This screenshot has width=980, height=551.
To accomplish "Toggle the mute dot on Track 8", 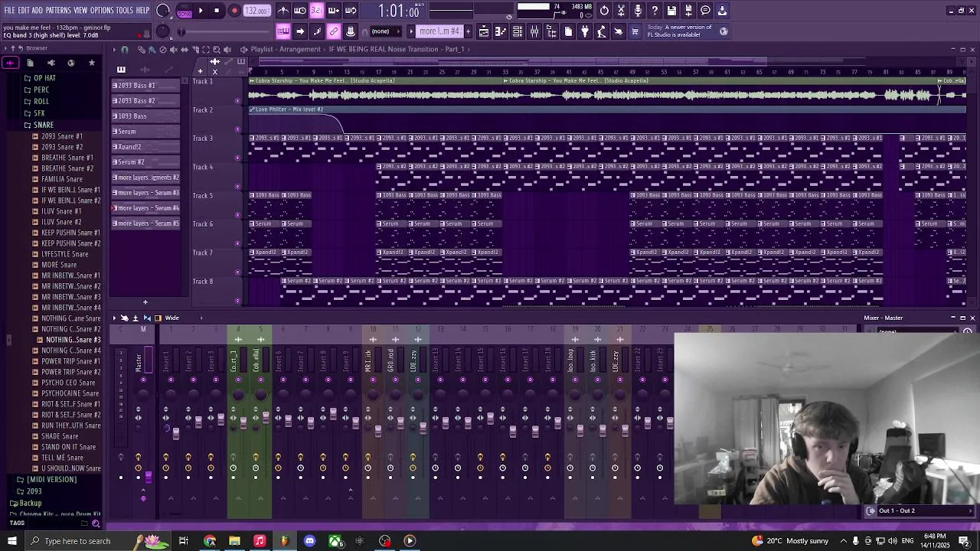I will (x=237, y=300).
